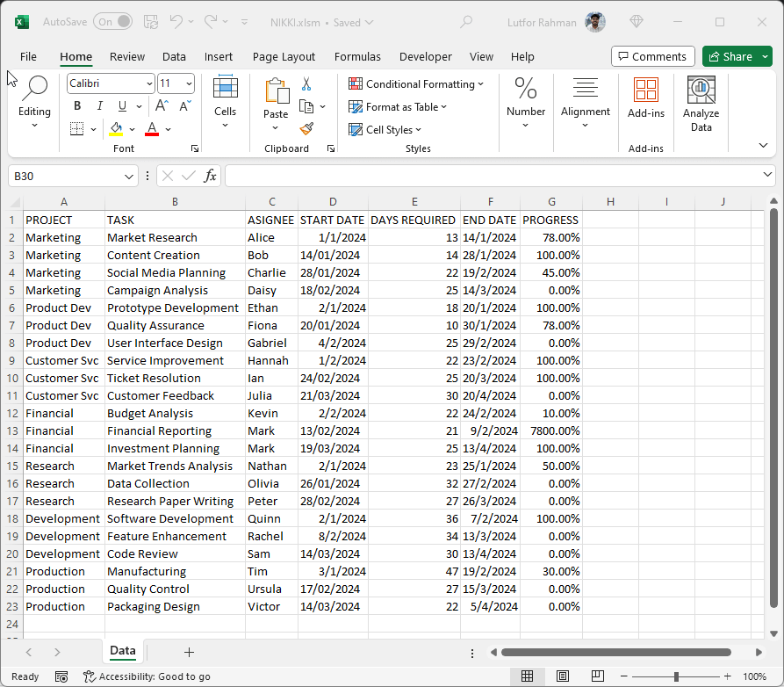The height and width of the screenshot is (687, 784).
Task: Open the Comments pane
Action: pos(652,56)
